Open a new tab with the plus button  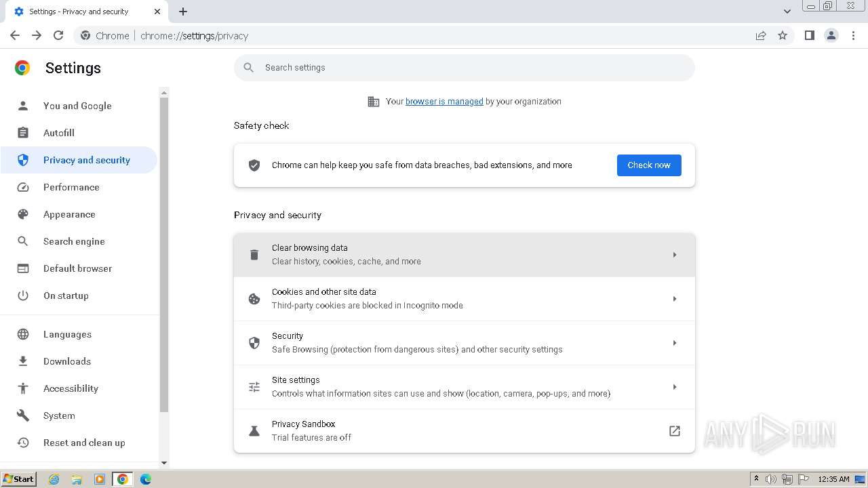[x=183, y=12]
